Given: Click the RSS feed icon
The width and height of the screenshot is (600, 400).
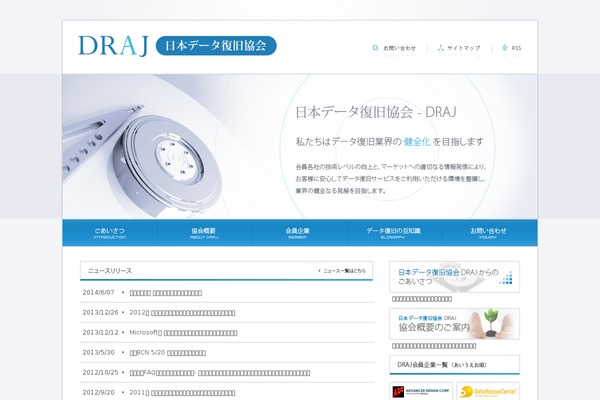Looking at the screenshot, I should [x=505, y=48].
